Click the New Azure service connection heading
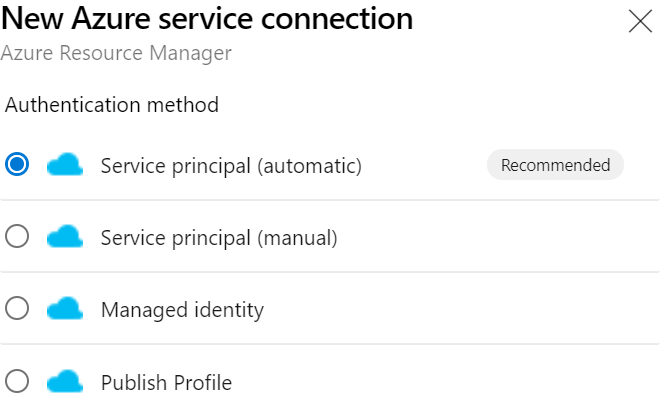 (208, 18)
